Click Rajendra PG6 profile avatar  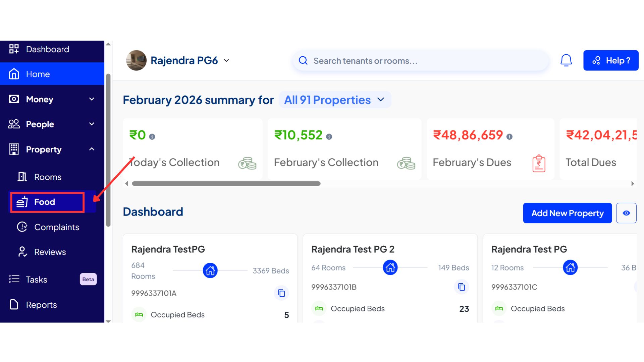pos(136,60)
